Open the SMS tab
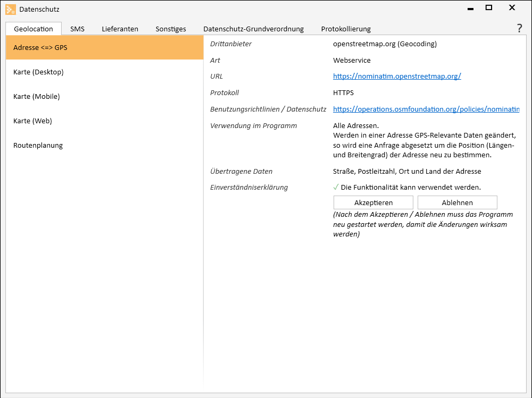This screenshot has width=532, height=398. coord(77,29)
